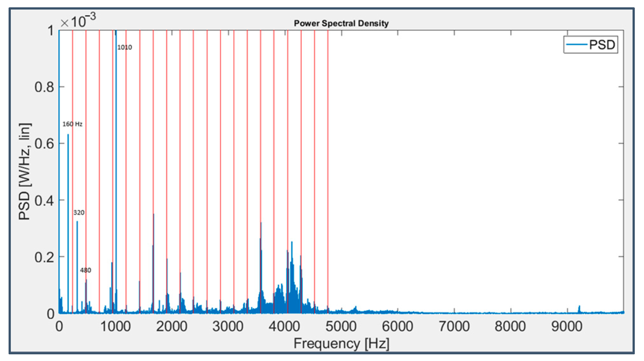644x361 pixels.
Task: Click the 9000 x-axis tick label
Action: [x=567, y=327]
